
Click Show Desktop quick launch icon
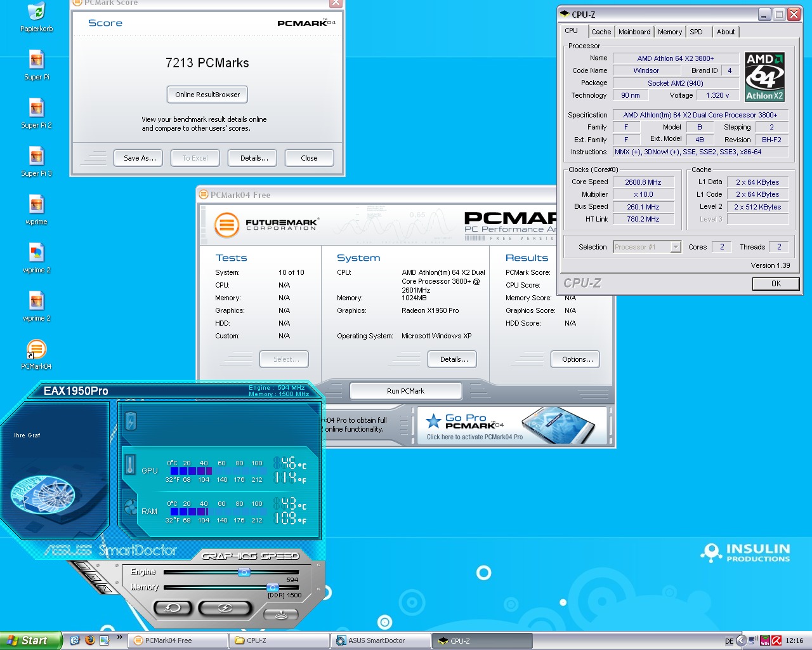104,640
